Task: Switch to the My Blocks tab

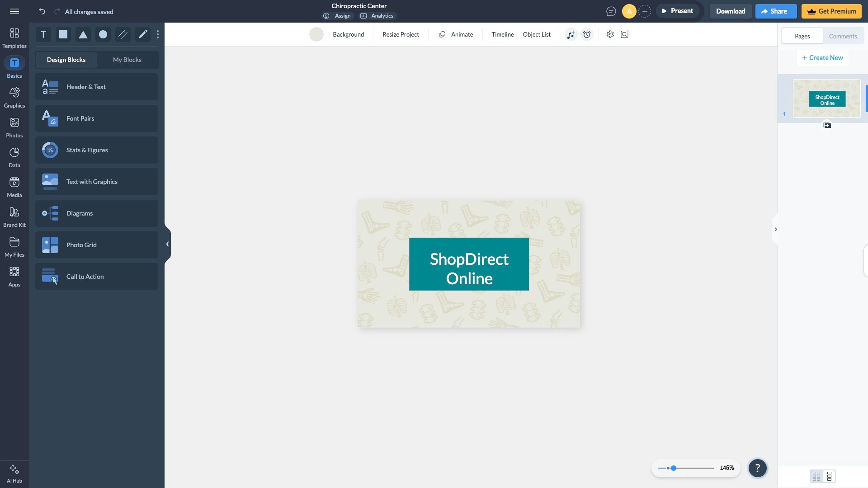Action: coord(127,60)
